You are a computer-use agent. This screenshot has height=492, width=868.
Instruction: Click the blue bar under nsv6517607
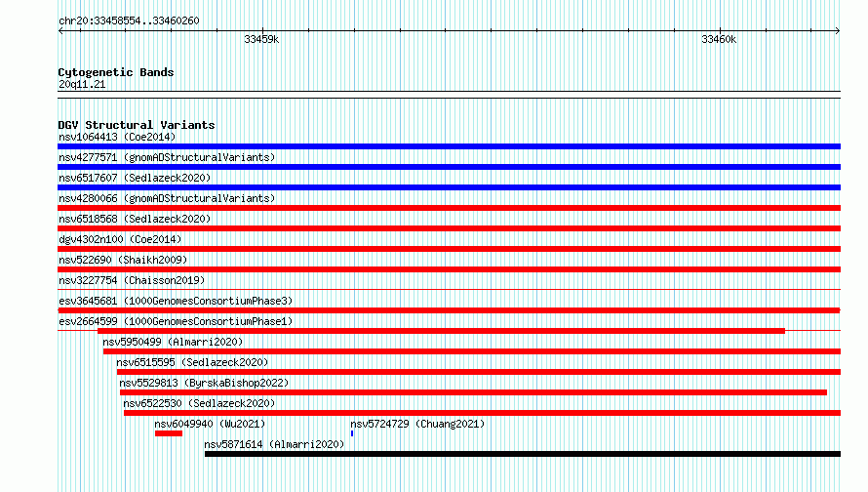click(449, 187)
